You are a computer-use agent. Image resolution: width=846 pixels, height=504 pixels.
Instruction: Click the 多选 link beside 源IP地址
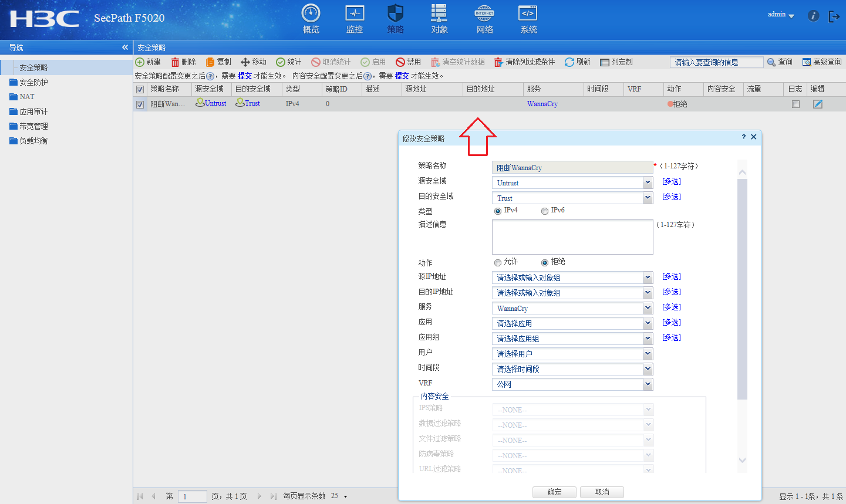(672, 277)
